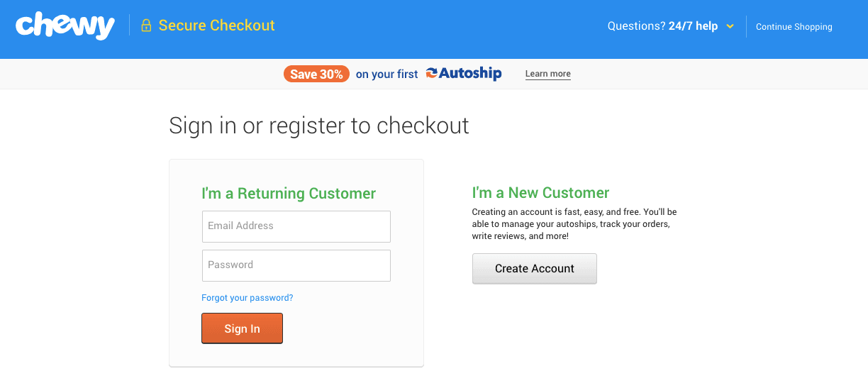Viewport: 868px width, 388px height.
Task: Click the "on your first" banner text
Action: pyautogui.click(x=387, y=74)
